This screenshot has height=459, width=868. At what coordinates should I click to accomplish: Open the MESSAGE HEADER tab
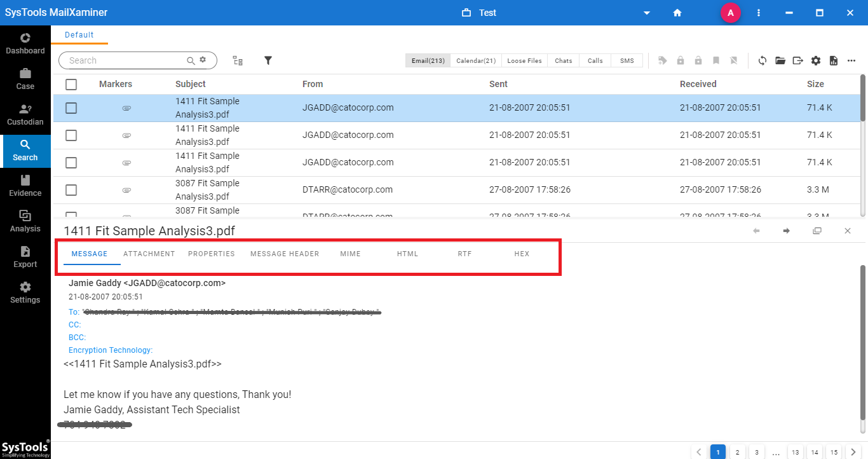point(285,254)
